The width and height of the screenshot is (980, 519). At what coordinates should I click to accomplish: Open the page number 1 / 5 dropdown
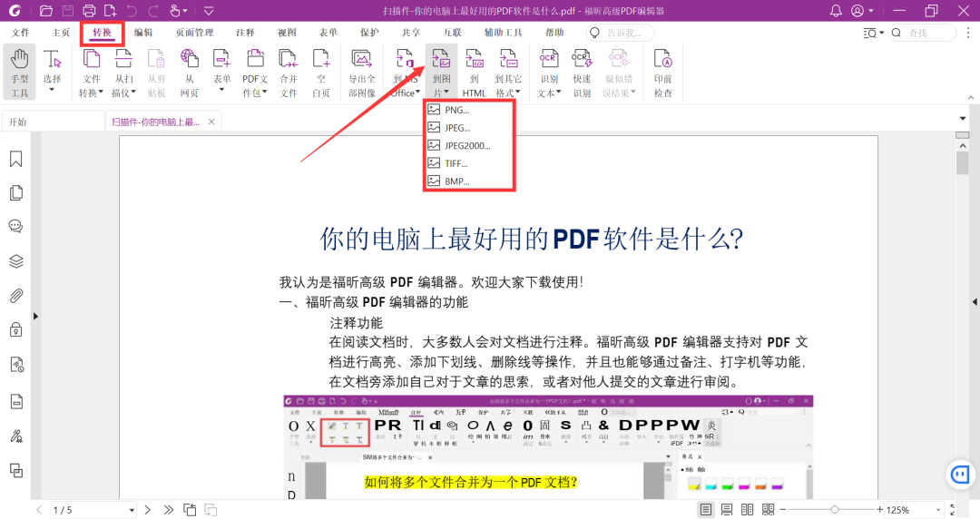click(x=132, y=510)
